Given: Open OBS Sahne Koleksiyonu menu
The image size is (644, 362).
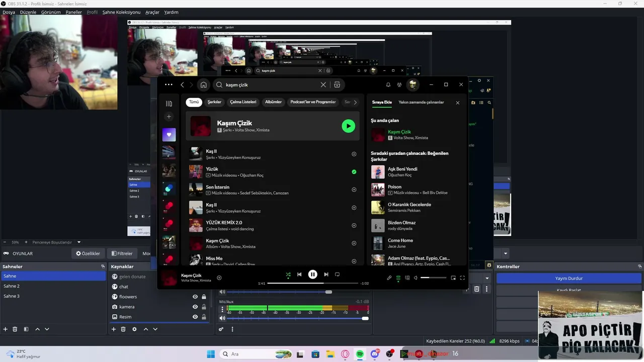Looking at the screenshot, I should (121, 12).
